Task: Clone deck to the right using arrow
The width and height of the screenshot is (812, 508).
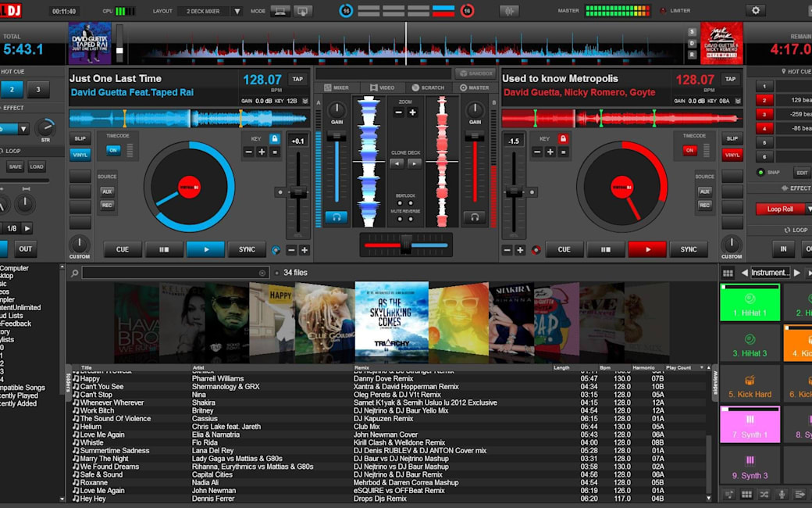Action: (415, 164)
